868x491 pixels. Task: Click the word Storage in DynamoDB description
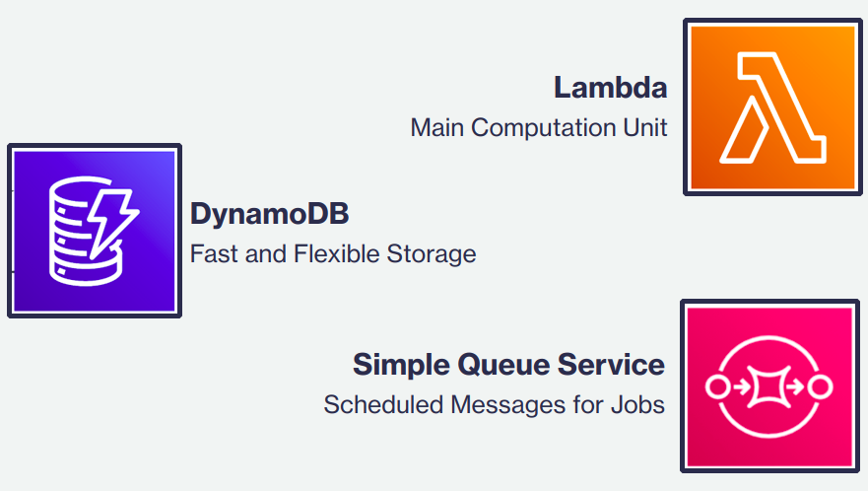[432, 255]
